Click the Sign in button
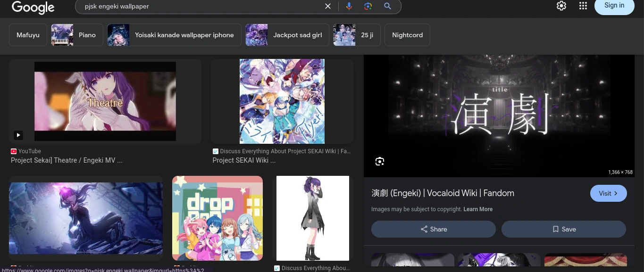This screenshot has height=272, width=644. (614, 5)
